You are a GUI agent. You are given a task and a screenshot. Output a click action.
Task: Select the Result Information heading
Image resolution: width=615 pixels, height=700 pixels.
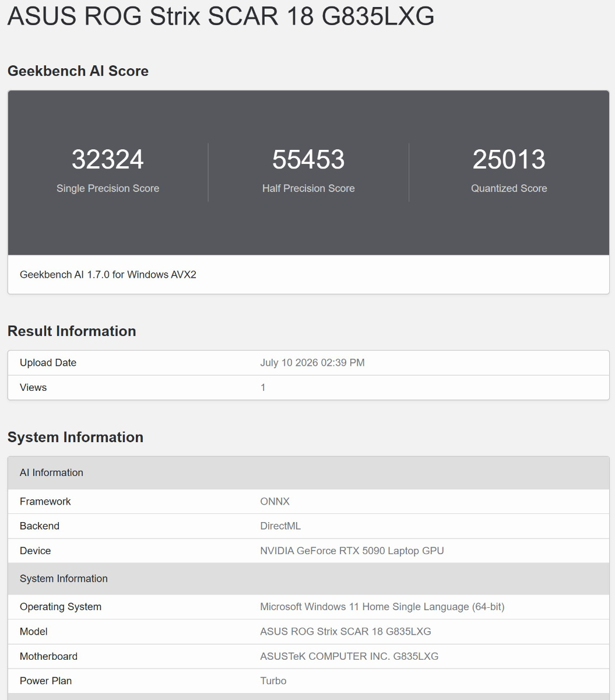[72, 331]
